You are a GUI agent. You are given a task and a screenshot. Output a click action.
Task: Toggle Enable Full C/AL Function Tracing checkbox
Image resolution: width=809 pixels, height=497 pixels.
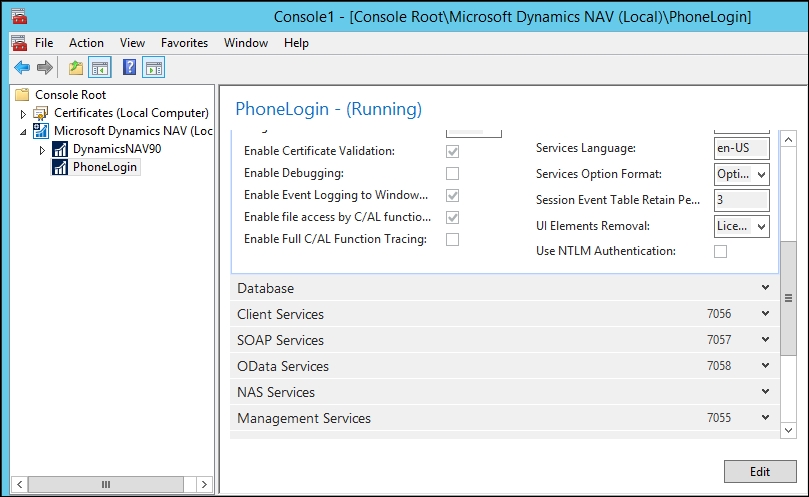(452, 239)
